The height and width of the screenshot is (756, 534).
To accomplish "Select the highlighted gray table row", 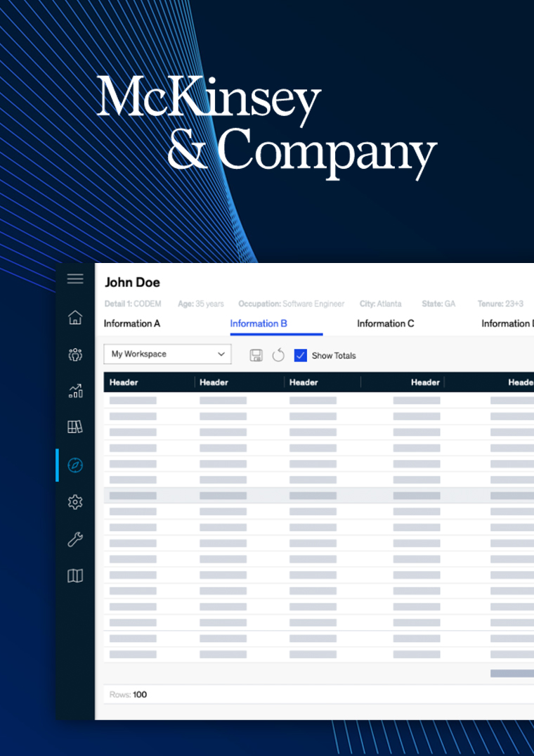I will tap(316, 496).
